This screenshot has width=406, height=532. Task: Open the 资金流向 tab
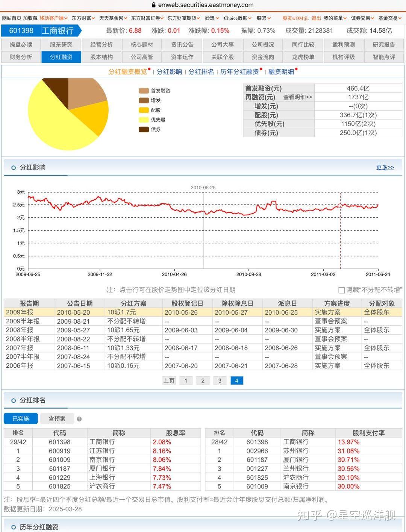pyautogui.click(x=263, y=57)
